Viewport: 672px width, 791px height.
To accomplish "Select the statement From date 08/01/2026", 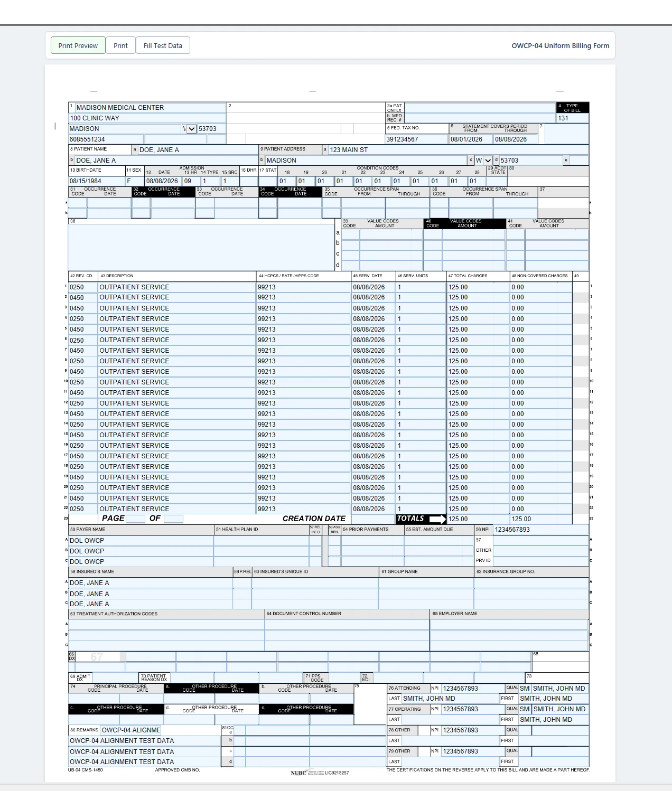I will pos(471,139).
